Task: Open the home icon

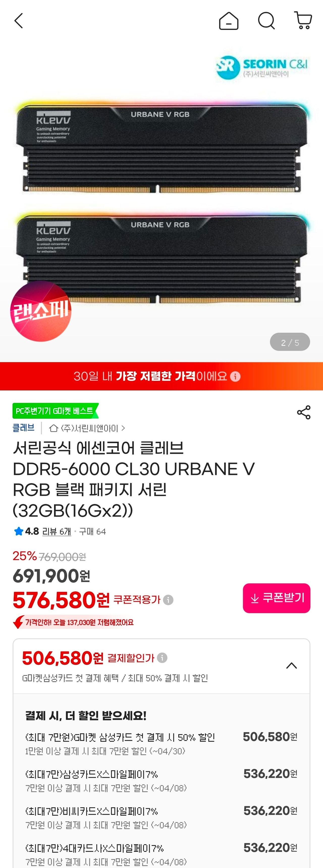Action: [x=229, y=21]
